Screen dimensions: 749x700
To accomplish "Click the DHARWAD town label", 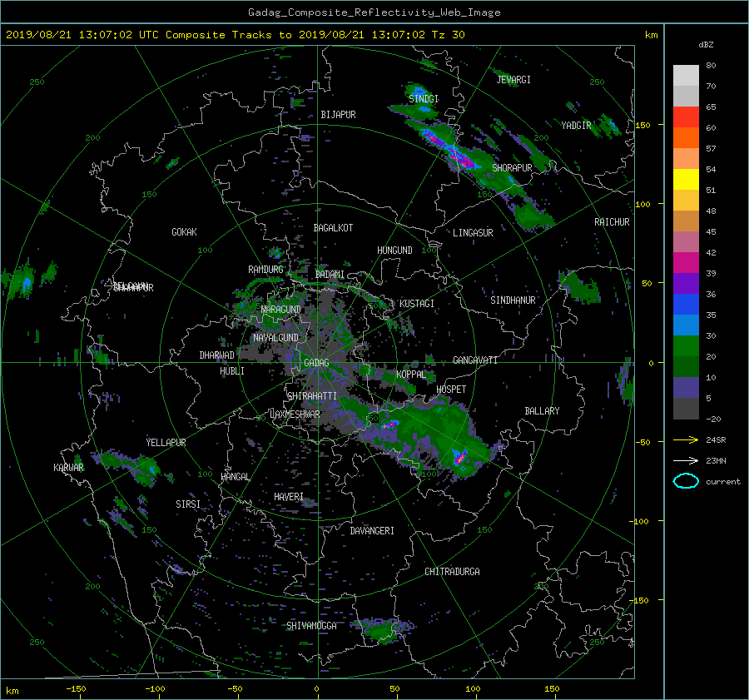I will [x=217, y=355].
